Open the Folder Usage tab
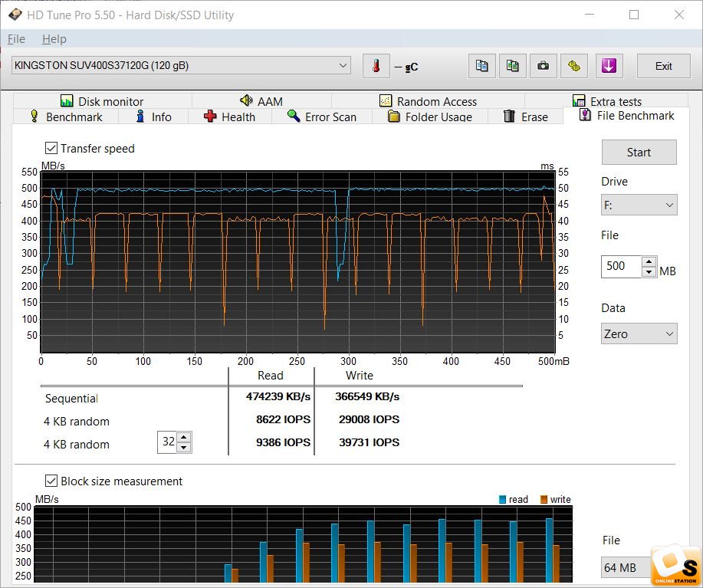 click(x=430, y=117)
